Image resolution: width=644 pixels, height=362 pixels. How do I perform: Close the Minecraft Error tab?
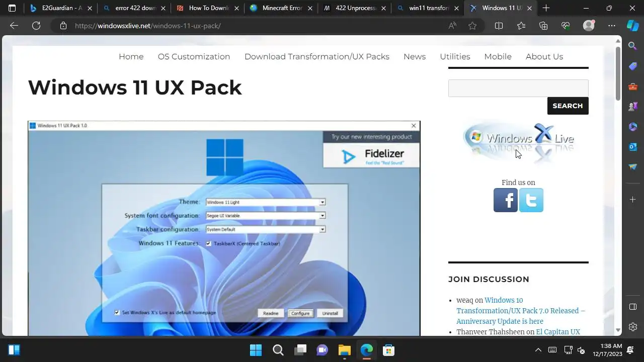pos(310,8)
